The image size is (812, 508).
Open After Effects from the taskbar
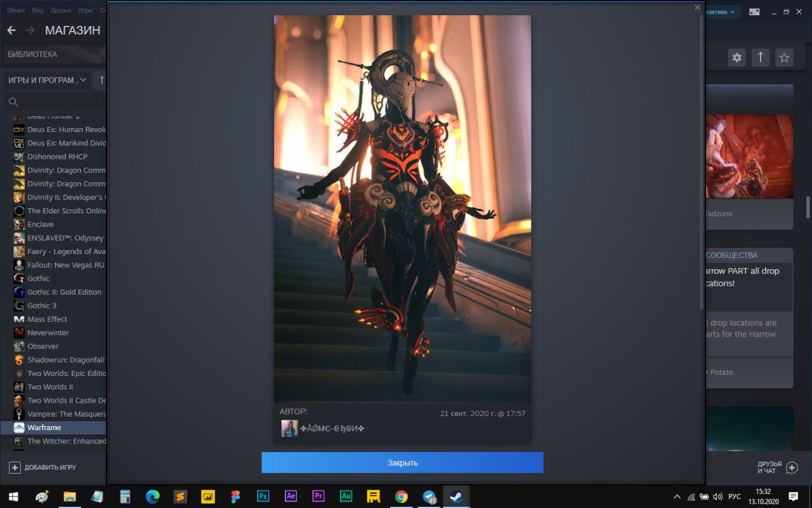point(291,497)
